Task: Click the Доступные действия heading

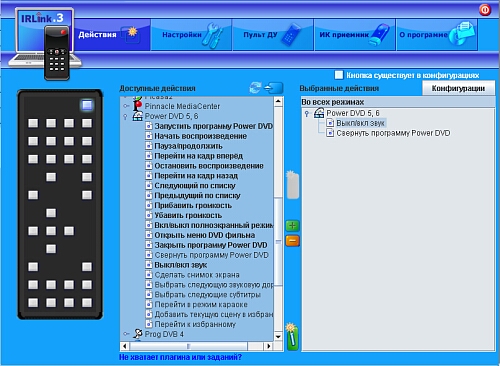Action: (x=157, y=88)
